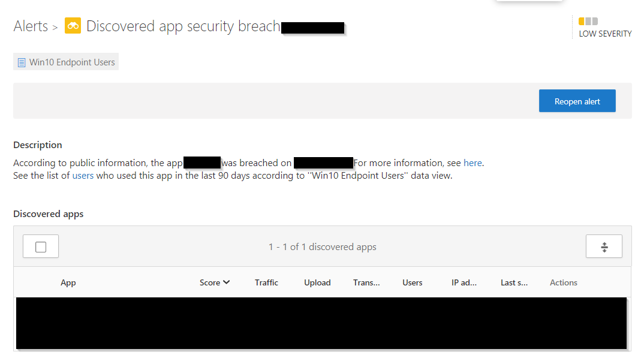Click the Users column in the table
This screenshot has height=358, width=644.
[x=413, y=282]
